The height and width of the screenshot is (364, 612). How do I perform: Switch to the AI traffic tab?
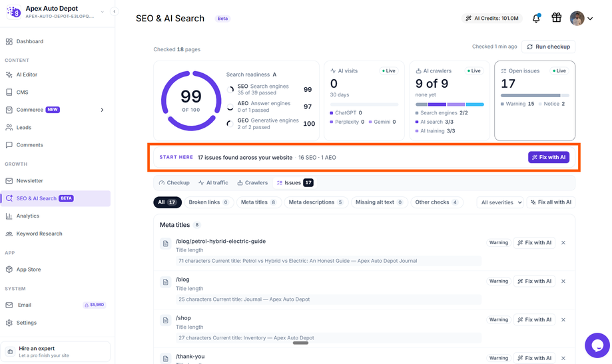[213, 182]
